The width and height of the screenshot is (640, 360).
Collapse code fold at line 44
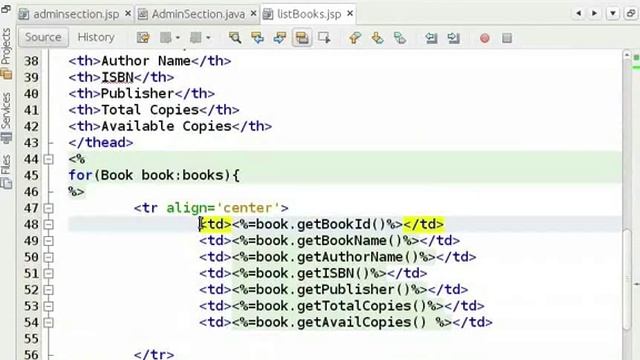(49, 159)
